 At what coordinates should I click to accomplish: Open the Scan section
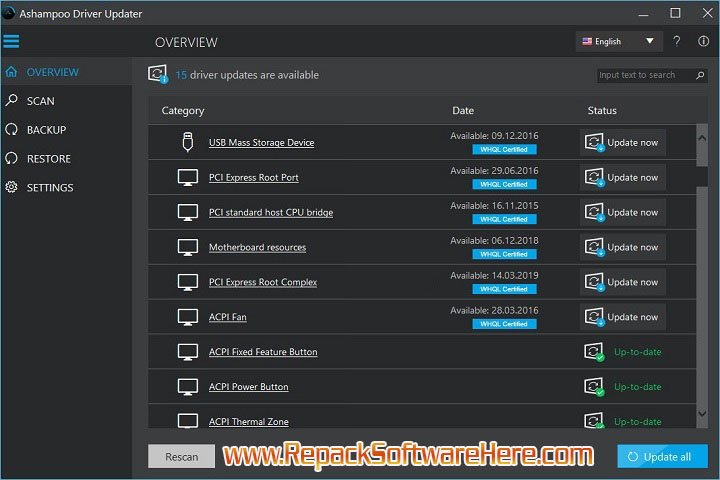(x=67, y=101)
